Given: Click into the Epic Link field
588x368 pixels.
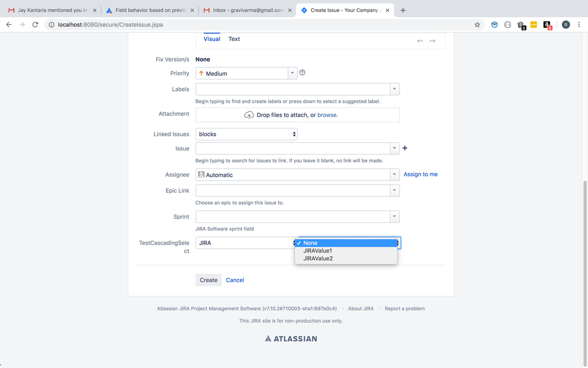Looking at the screenshot, I should point(293,190).
